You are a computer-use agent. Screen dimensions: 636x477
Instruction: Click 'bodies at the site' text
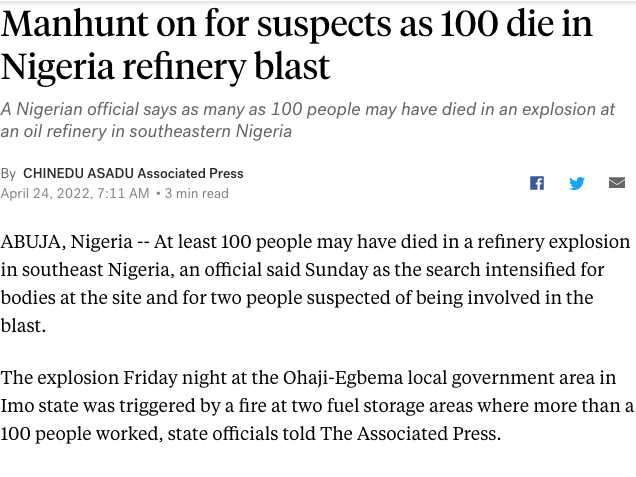(69, 298)
